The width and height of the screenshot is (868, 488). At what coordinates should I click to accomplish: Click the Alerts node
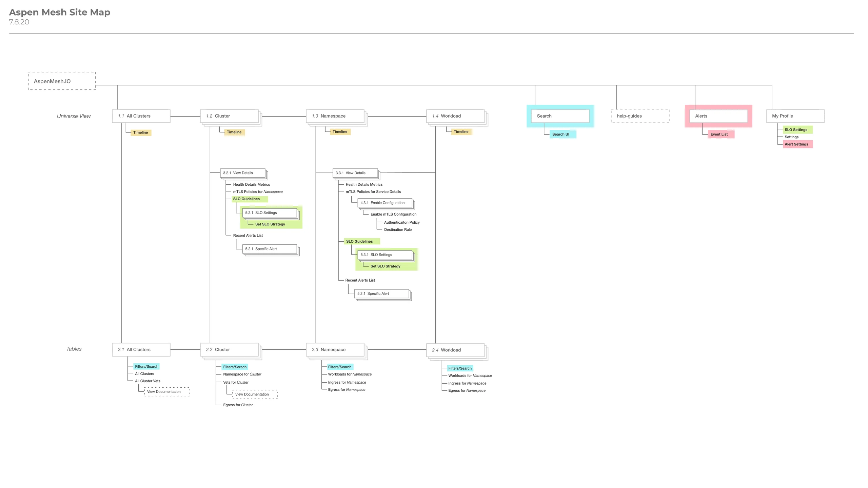718,116
